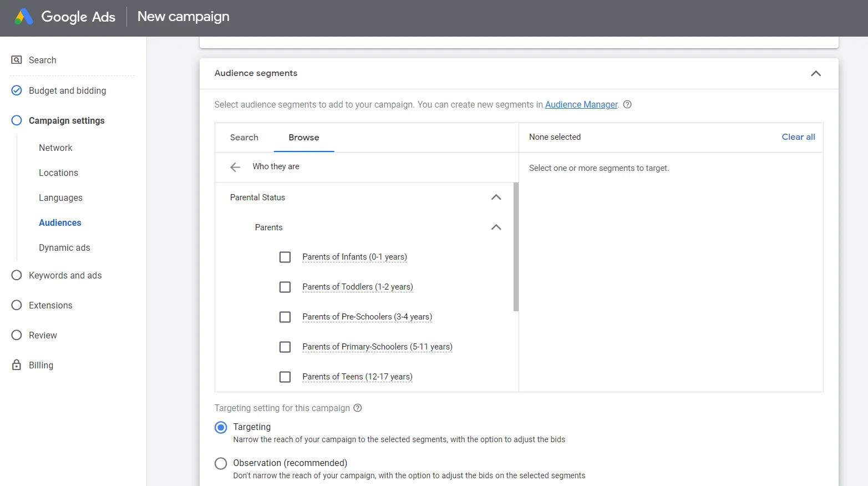Open help icon beside Targeting setting label
The image size is (868, 486).
(358, 408)
